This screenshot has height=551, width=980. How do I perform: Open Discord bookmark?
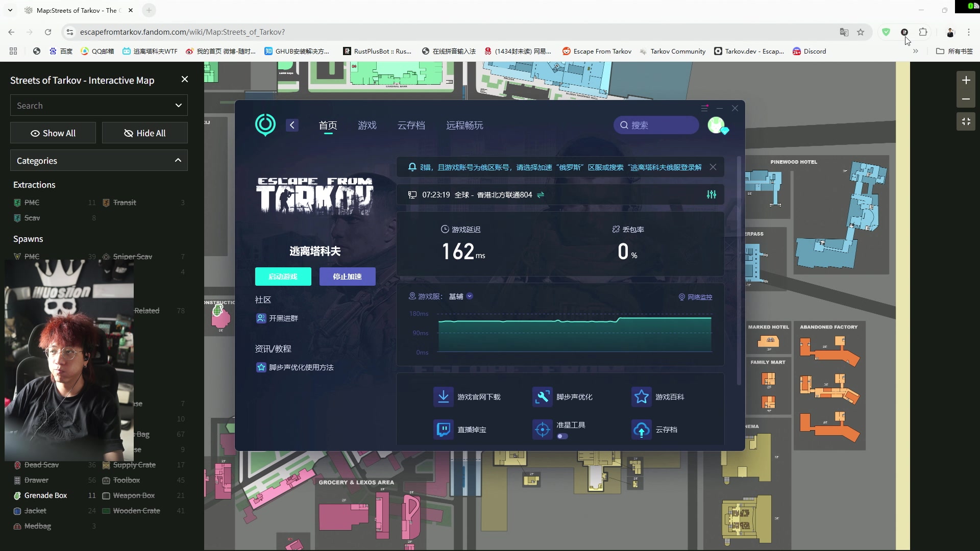click(810, 51)
